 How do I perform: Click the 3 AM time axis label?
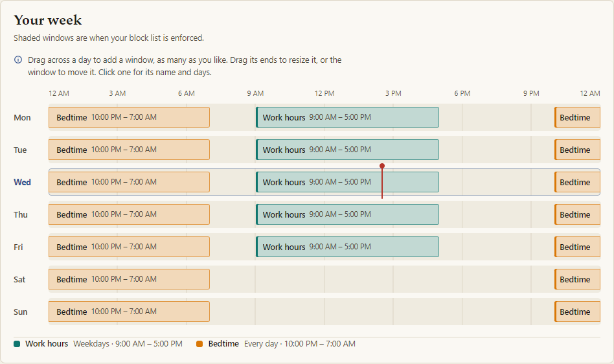point(117,93)
